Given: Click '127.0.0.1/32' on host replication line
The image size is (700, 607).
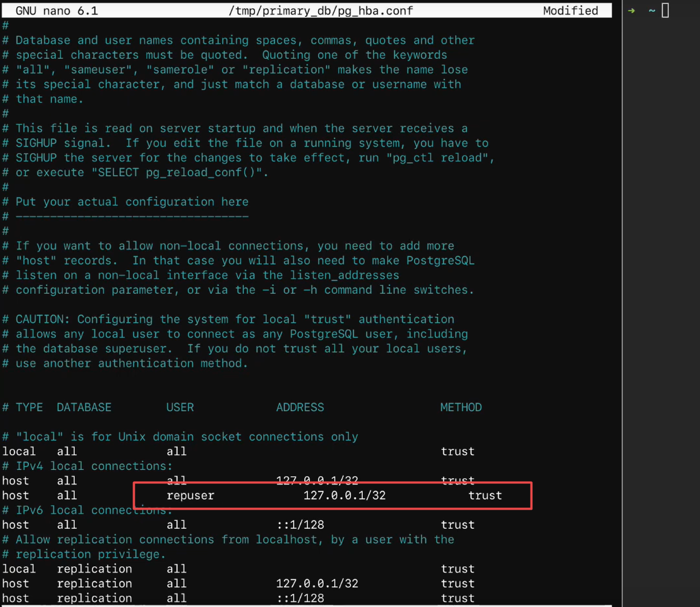Looking at the screenshot, I should (x=317, y=584).
